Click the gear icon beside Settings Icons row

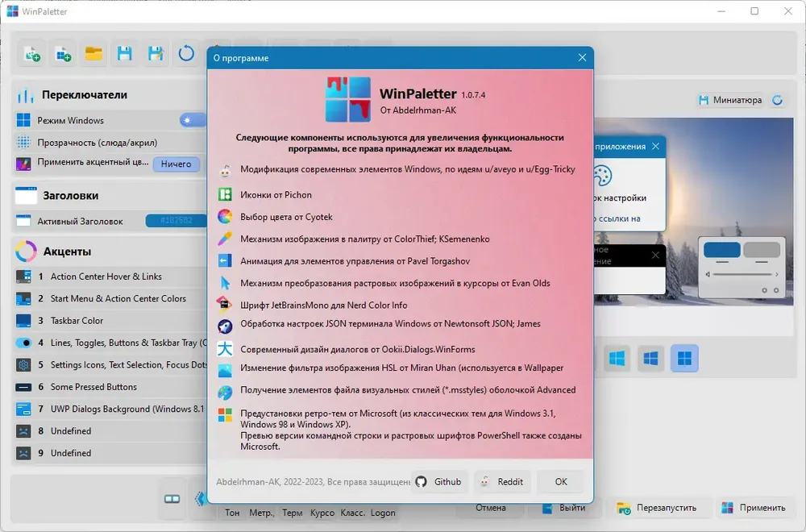coord(23,365)
